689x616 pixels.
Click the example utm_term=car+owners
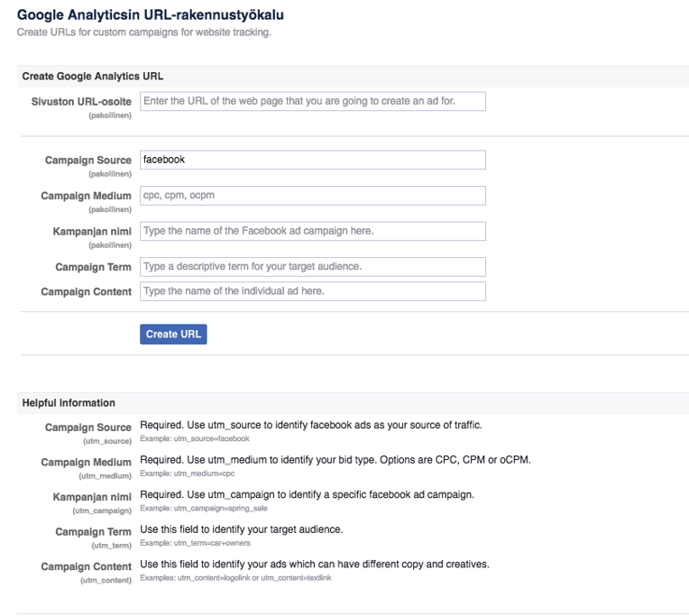point(195,543)
